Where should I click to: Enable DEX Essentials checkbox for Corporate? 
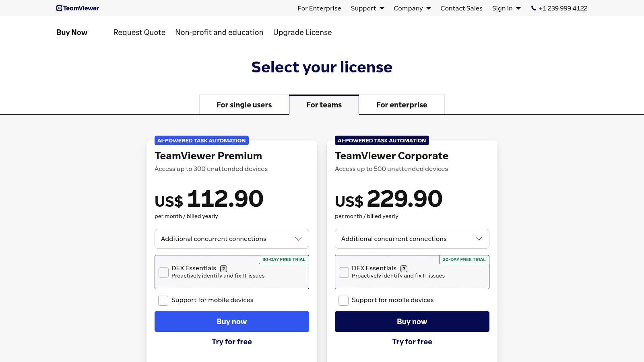(x=344, y=272)
